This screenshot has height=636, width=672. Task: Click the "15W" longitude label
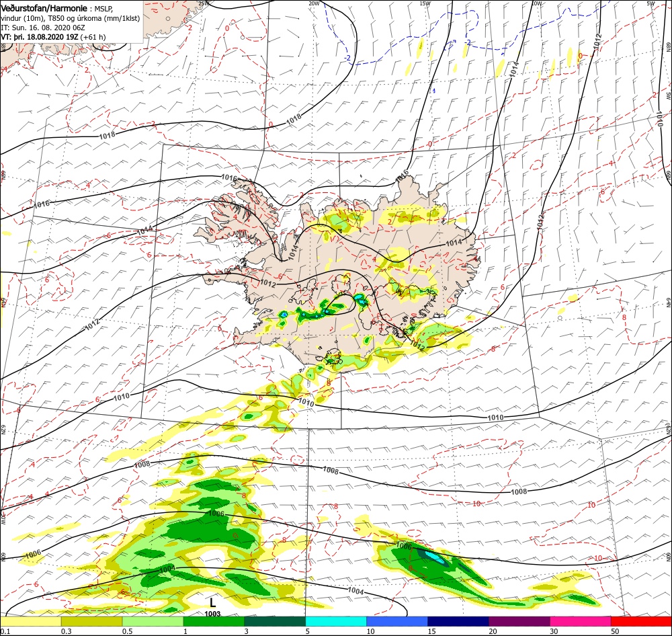pyautogui.click(x=425, y=3)
